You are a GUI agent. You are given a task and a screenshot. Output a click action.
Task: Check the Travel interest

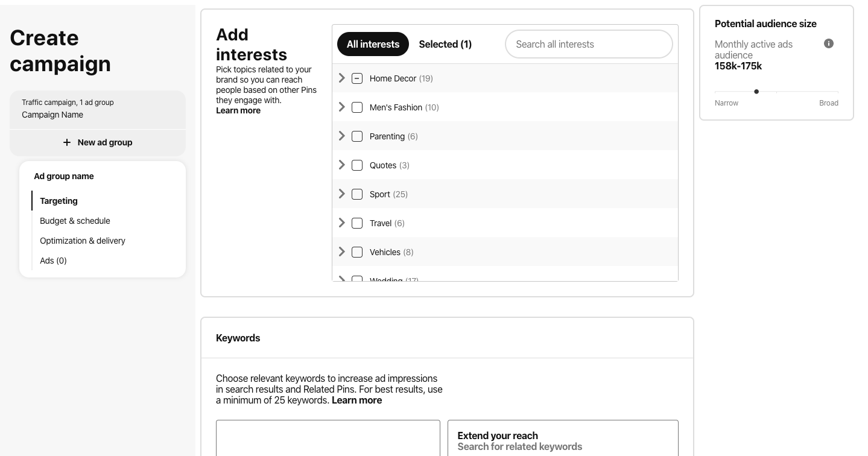356,223
